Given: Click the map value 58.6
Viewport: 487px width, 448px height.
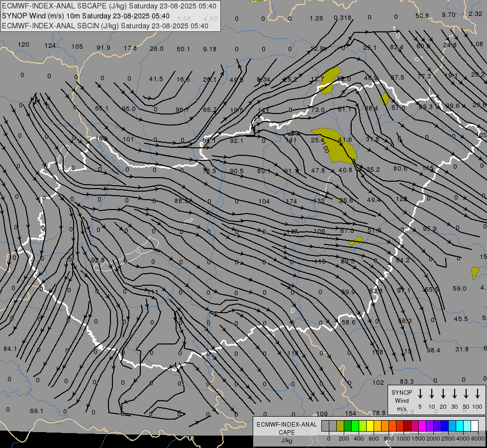Looking at the screenshot, I should tap(348, 323).
